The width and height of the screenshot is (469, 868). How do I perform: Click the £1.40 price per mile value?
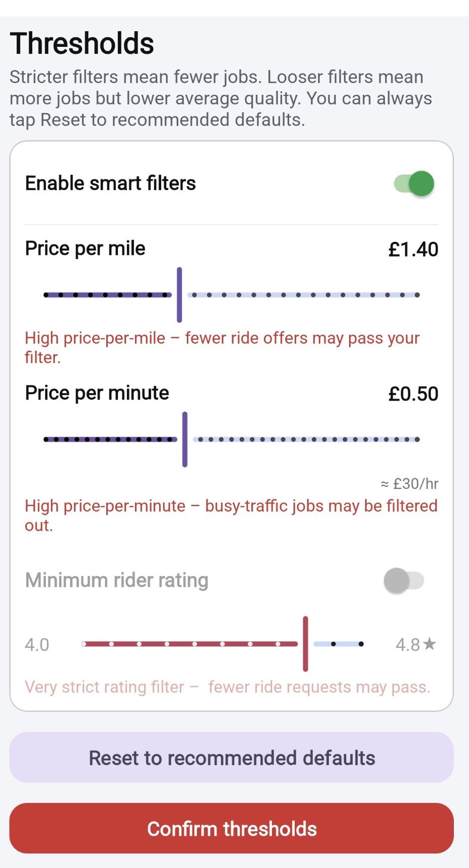coord(413,250)
